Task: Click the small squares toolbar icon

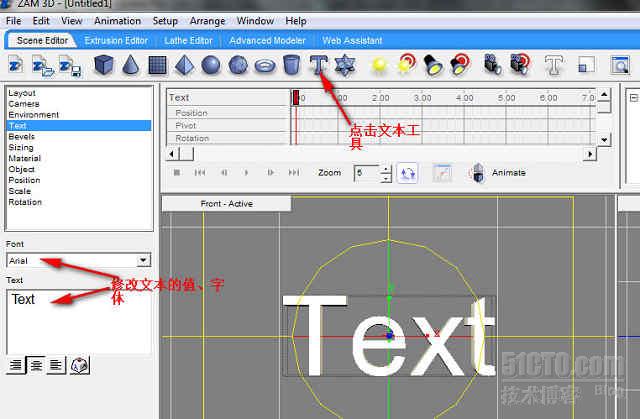Action: [586, 65]
